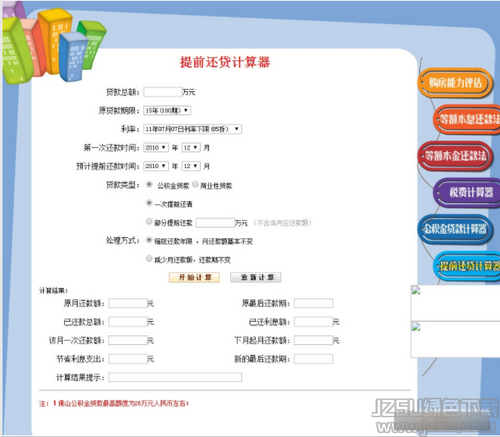Screen dimensions: 500x437
Task: Open the 第一次还款时间 month dropdown
Action: click(191, 147)
